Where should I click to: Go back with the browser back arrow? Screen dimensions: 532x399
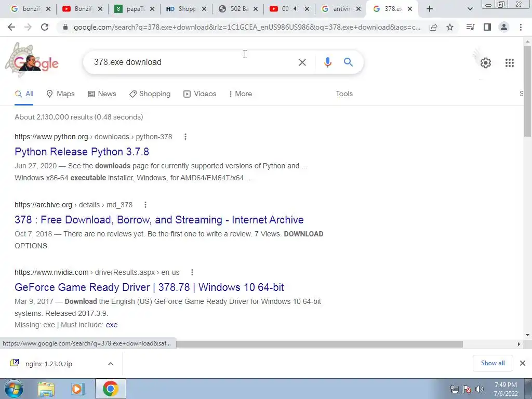coord(11,27)
